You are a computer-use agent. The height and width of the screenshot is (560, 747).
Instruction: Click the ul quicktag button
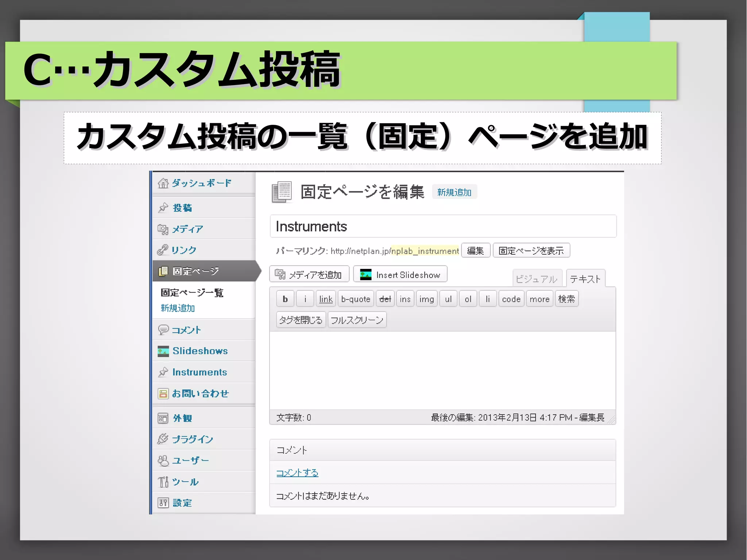(x=448, y=299)
